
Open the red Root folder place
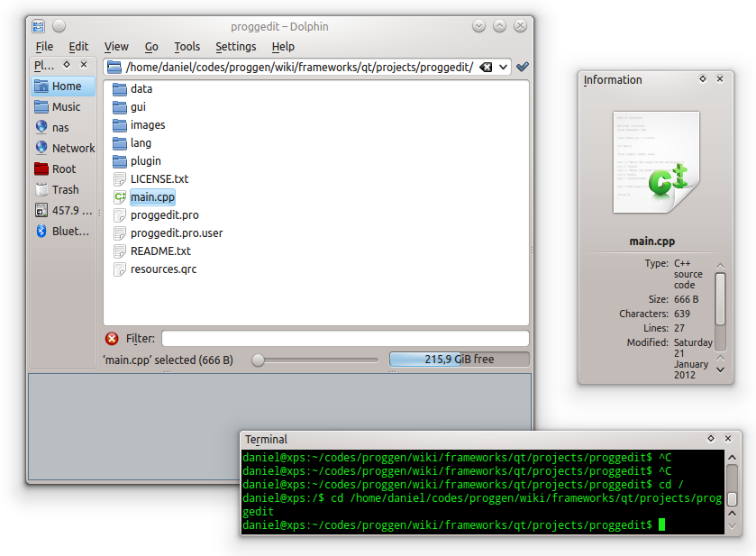click(x=64, y=169)
